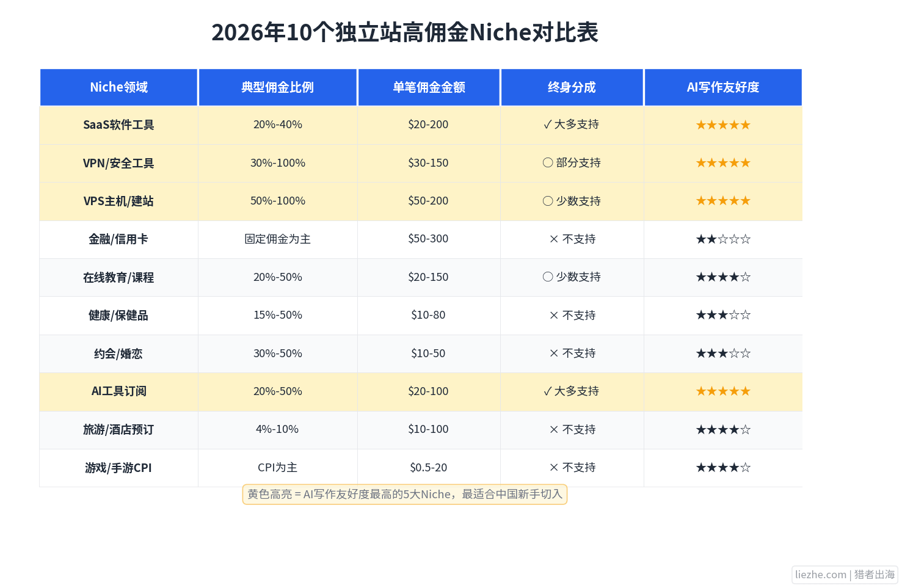
Task: Click the 2026年10个独立站高佣金Niche对比表 title
Action: (405, 32)
